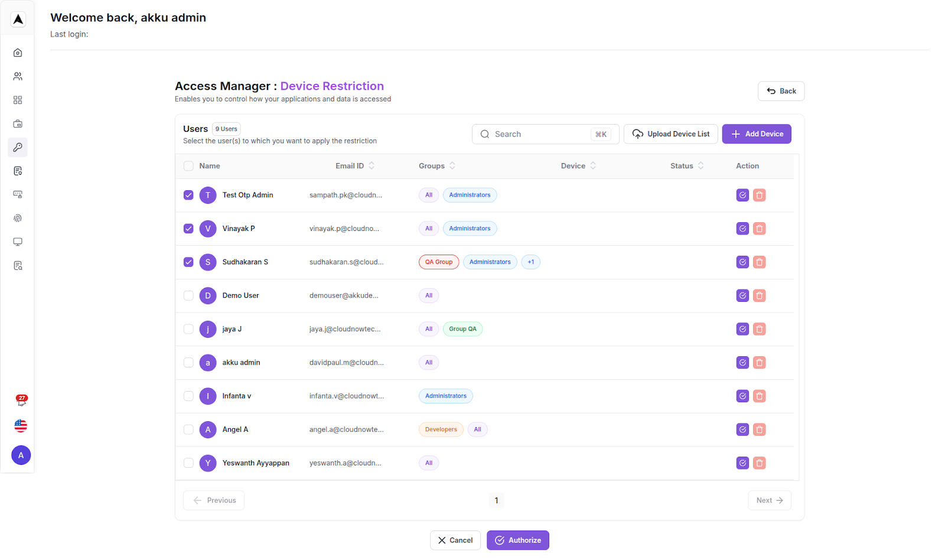The width and height of the screenshot is (945, 560).
Task: Open the fingerprint sidebar icon
Action: pyautogui.click(x=18, y=218)
